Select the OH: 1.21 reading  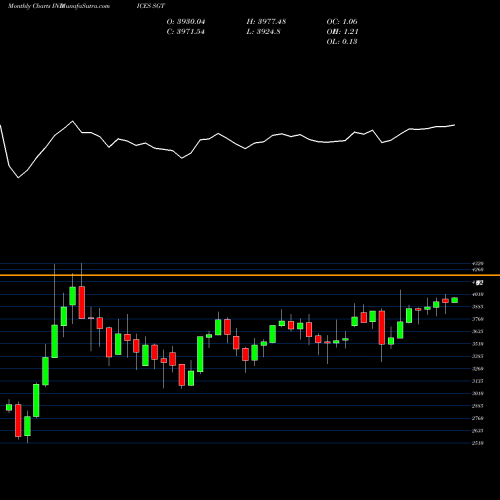(x=342, y=32)
